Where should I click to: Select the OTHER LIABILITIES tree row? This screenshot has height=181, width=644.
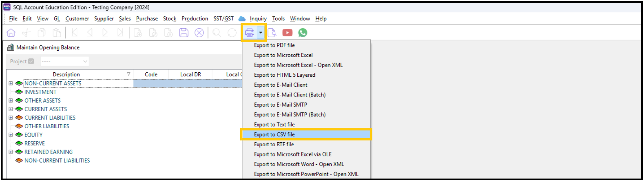pos(46,126)
